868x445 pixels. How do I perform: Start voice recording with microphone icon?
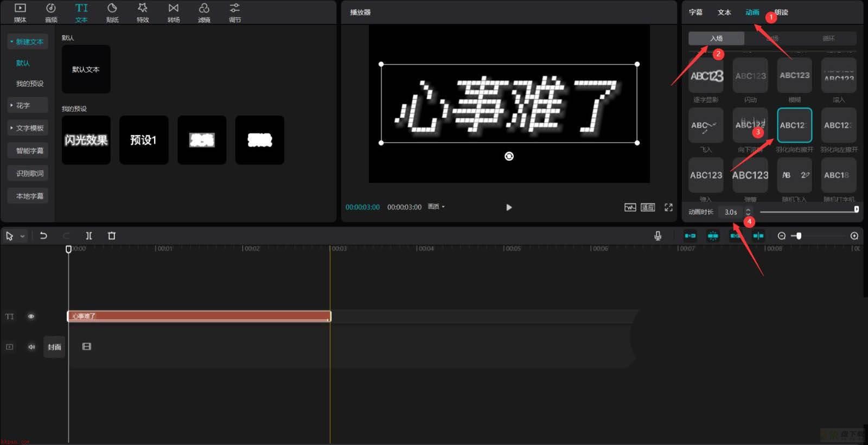(658, 236)
